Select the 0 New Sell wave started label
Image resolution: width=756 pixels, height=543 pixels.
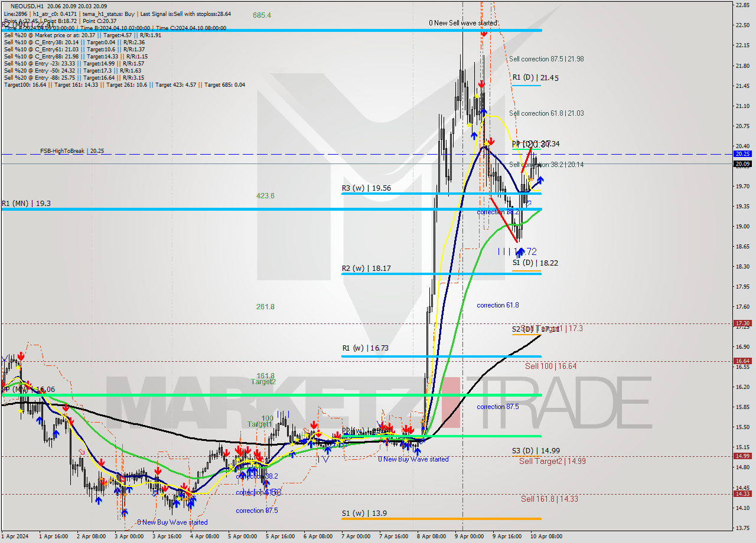[x=463, y=23]
